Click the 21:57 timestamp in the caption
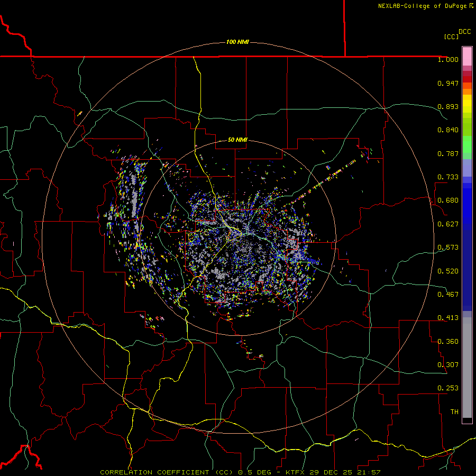Image resolution: width=476 pixels, height=476 pixels. 369,472
